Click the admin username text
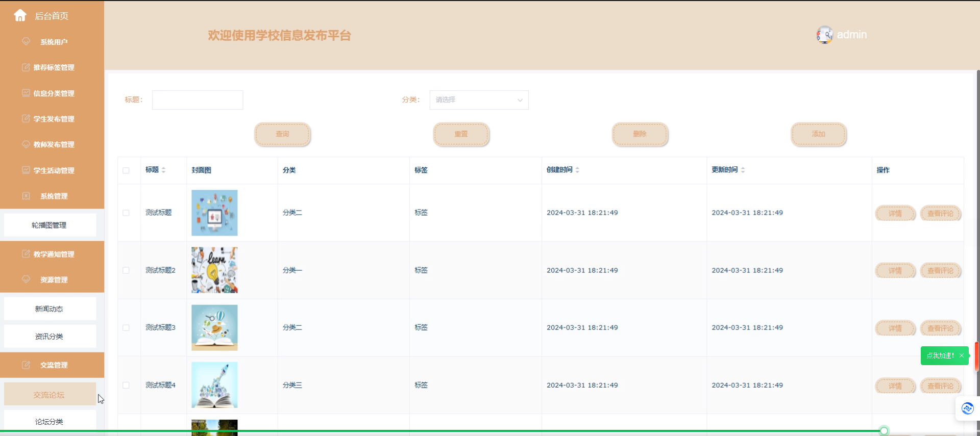980x436 pixels. (852, 35)
